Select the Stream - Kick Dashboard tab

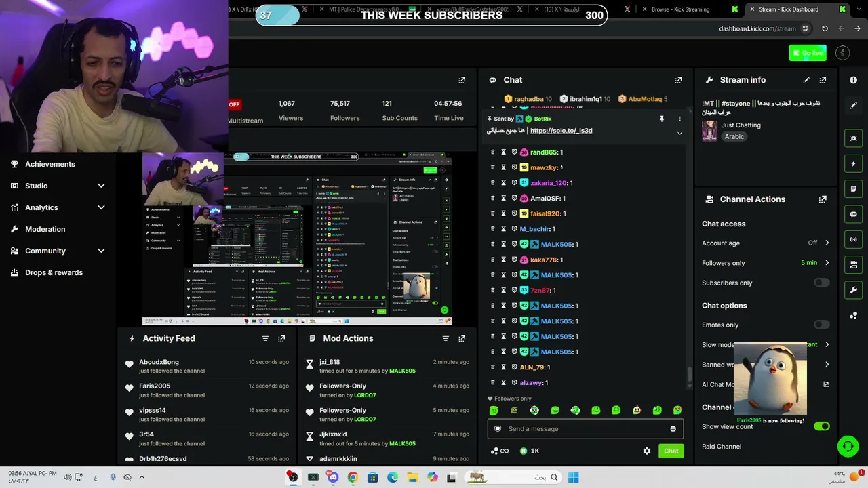click(x=788, y=9)
